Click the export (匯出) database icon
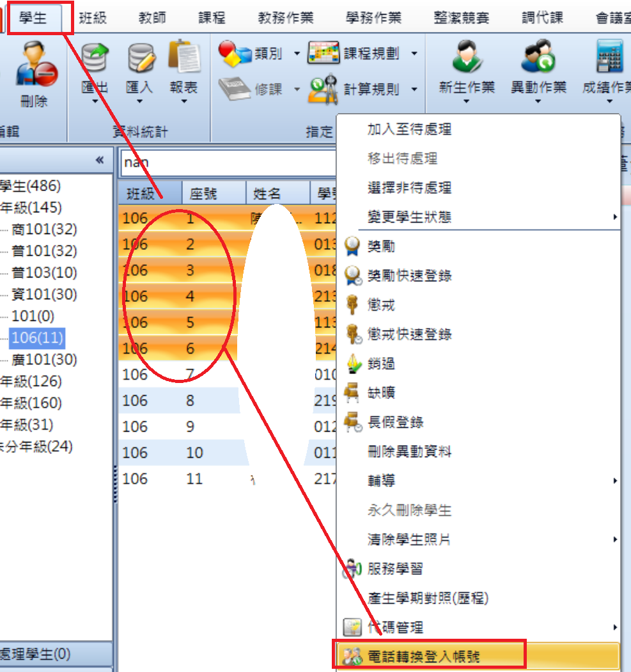 coord(95,58)
